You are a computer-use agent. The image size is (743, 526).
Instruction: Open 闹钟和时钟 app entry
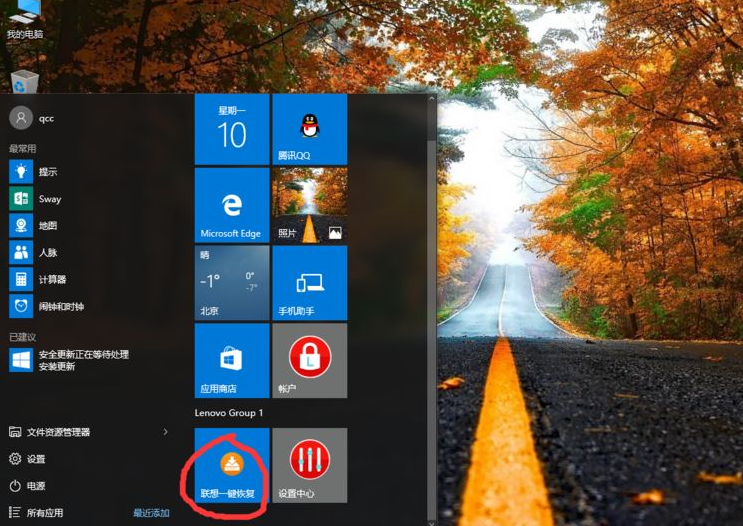pos(60,306)
